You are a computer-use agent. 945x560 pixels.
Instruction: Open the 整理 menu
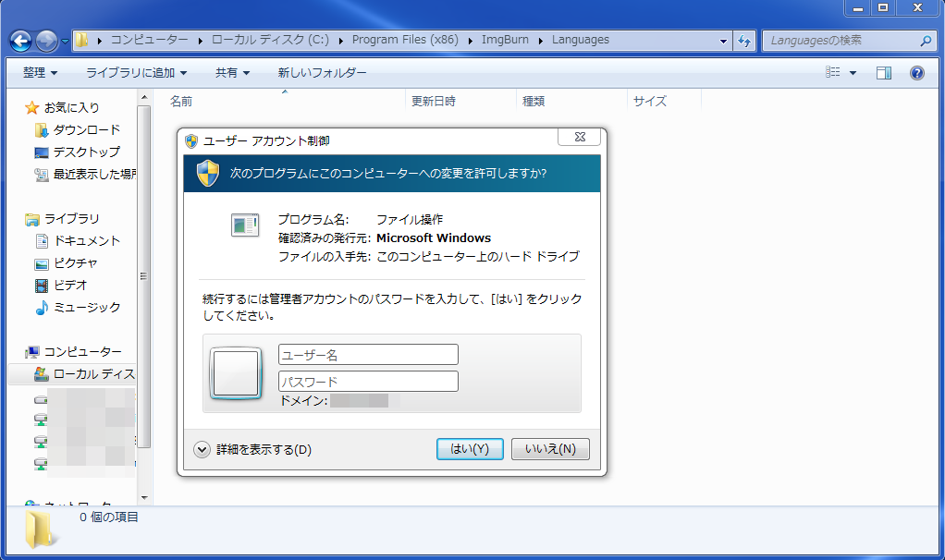41,73
